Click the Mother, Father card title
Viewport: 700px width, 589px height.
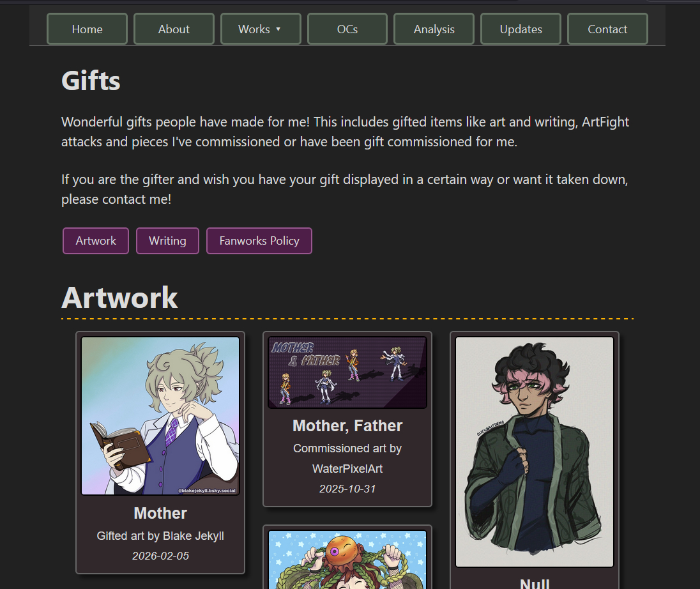tap(347, 425)
